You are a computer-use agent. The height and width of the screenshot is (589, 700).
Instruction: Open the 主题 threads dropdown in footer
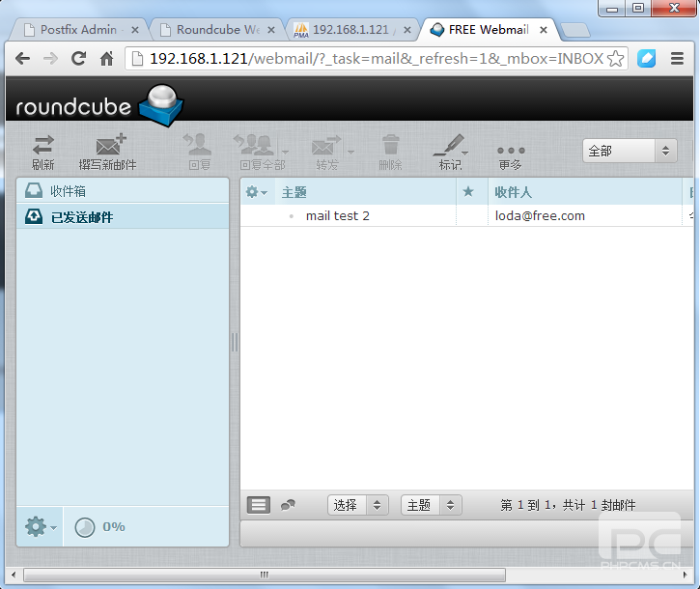click(432, 505)
